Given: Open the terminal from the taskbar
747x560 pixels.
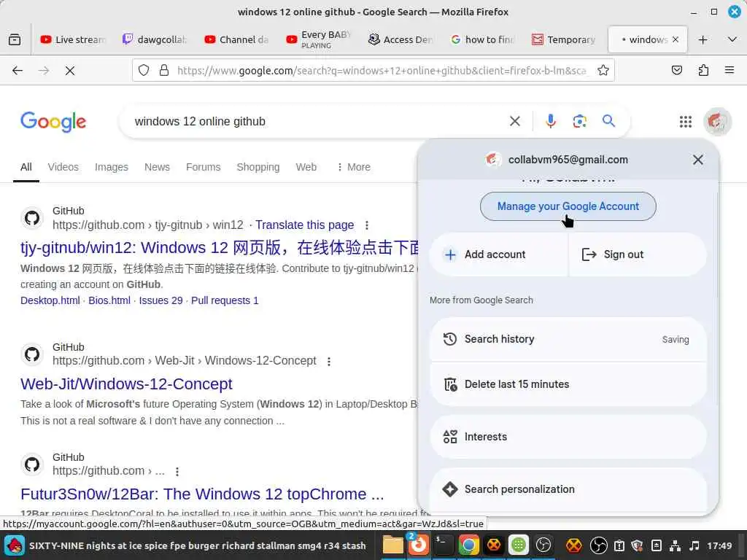Looking at the screenshot, I should pyautogui.click(x=443, y=545).
